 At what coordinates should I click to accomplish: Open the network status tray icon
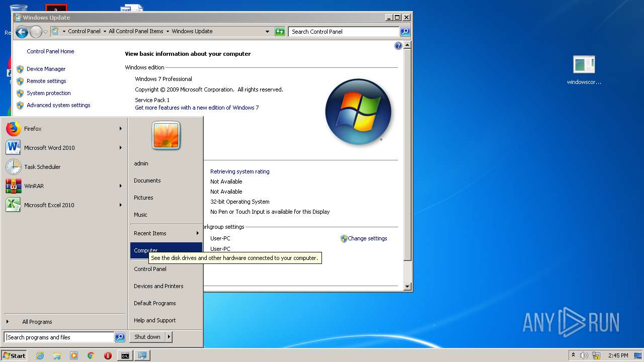596,355
